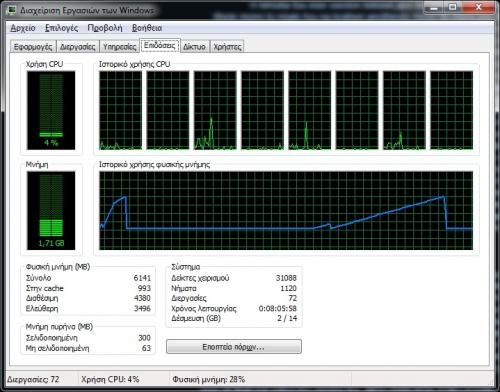Switch to the Υπηρεσίες tab
This screenshot has height=392, width=500.
(x=120, y=47)
